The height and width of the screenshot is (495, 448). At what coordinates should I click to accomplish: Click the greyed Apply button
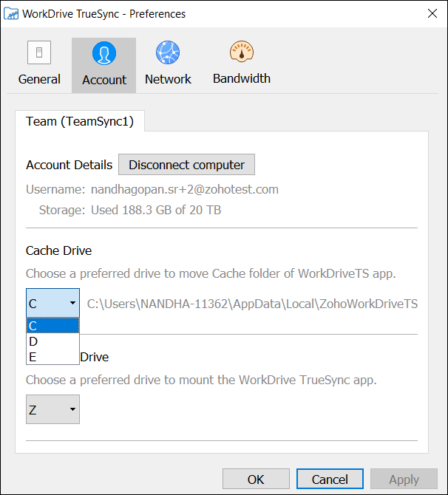tap(404, 479)
